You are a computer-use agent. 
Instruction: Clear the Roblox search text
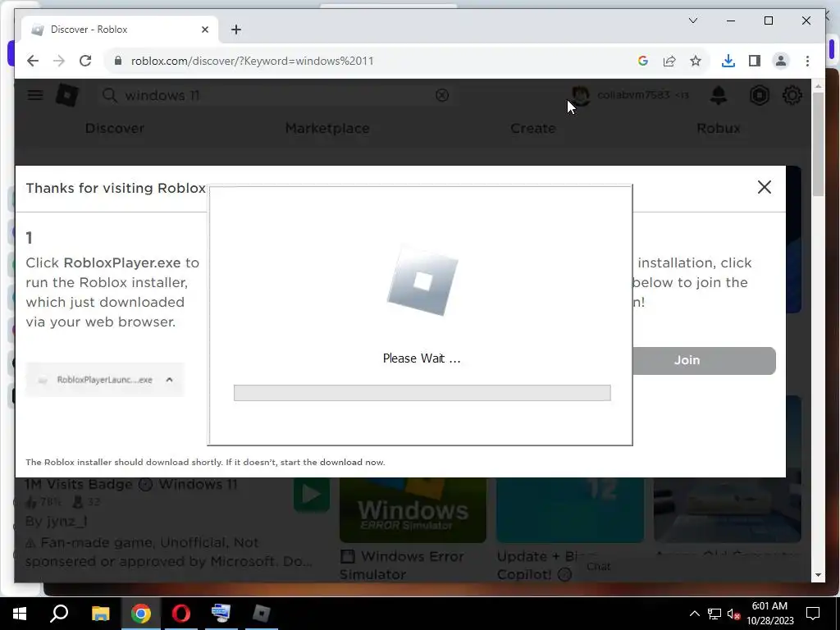coord(442,95)
